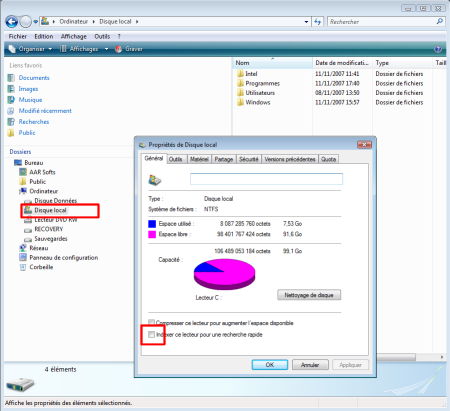Select the Intel folder icon
450x411 pixels.
point(240,74)
